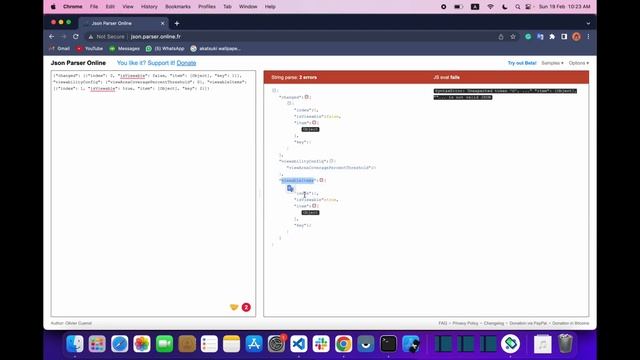Collapse the "viewableItems" array node

click(321, 180)
